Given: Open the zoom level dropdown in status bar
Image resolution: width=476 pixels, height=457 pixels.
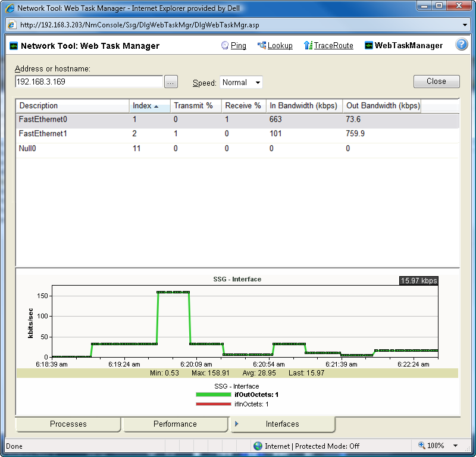Looking at the screenshot, I should [x=455, y=446].
